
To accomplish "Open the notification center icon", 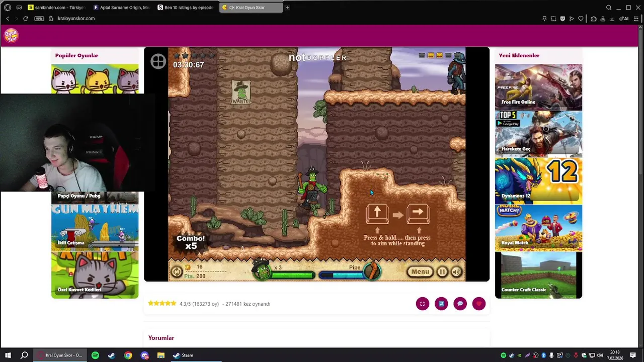I will coord(633,355).
